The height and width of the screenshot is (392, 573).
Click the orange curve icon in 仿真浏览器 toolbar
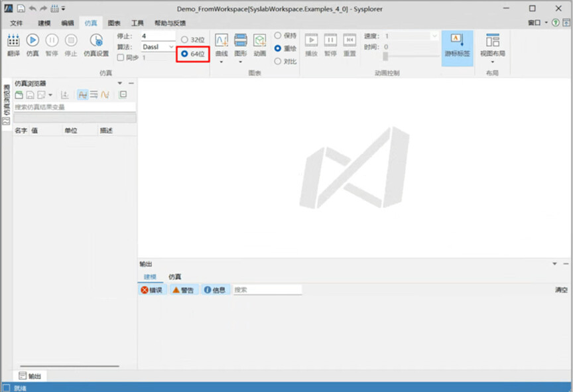[x=105, y=95]
